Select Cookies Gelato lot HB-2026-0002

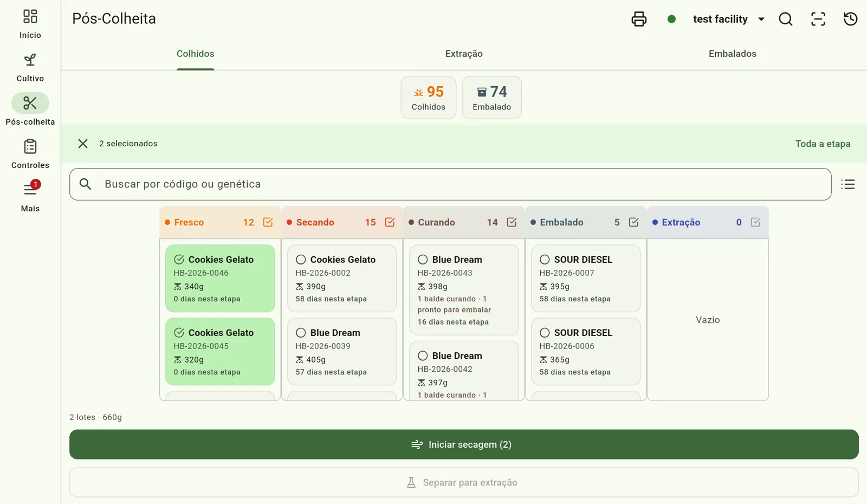342,278
